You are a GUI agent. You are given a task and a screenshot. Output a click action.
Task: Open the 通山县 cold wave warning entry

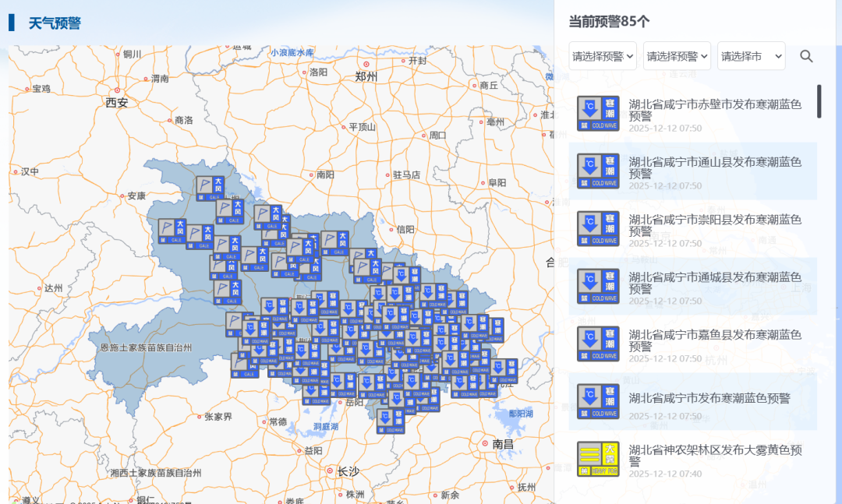pos(702,171)
